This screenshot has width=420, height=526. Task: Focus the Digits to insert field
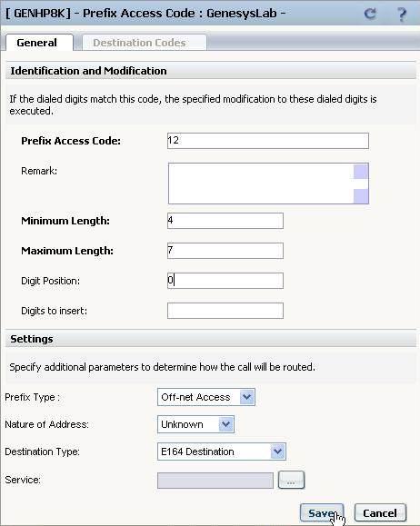225,311
